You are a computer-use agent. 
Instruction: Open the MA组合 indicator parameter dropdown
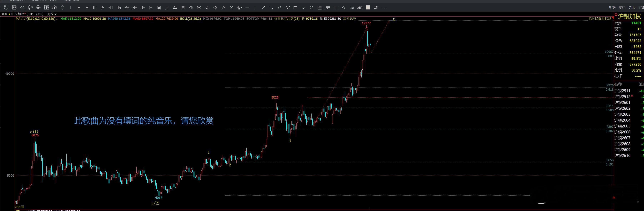(x=57, y=19)
